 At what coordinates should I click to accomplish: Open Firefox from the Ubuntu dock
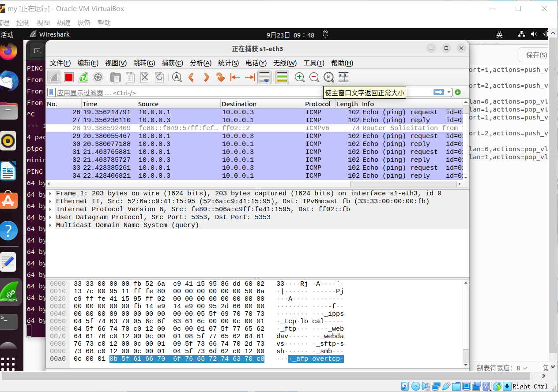pyautogui.click(x=8, y=52)
